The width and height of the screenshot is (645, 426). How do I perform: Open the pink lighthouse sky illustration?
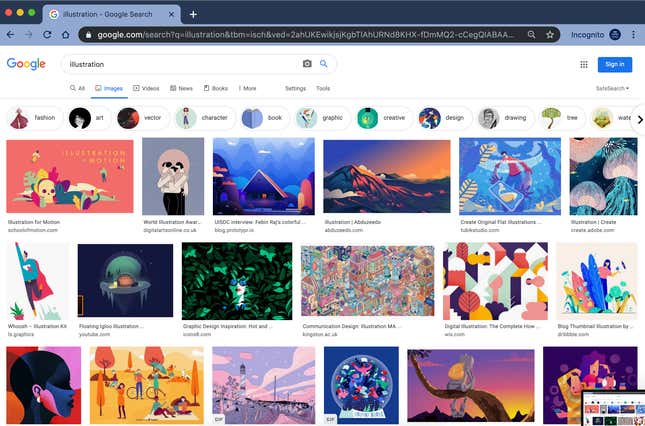click(264, 385)
